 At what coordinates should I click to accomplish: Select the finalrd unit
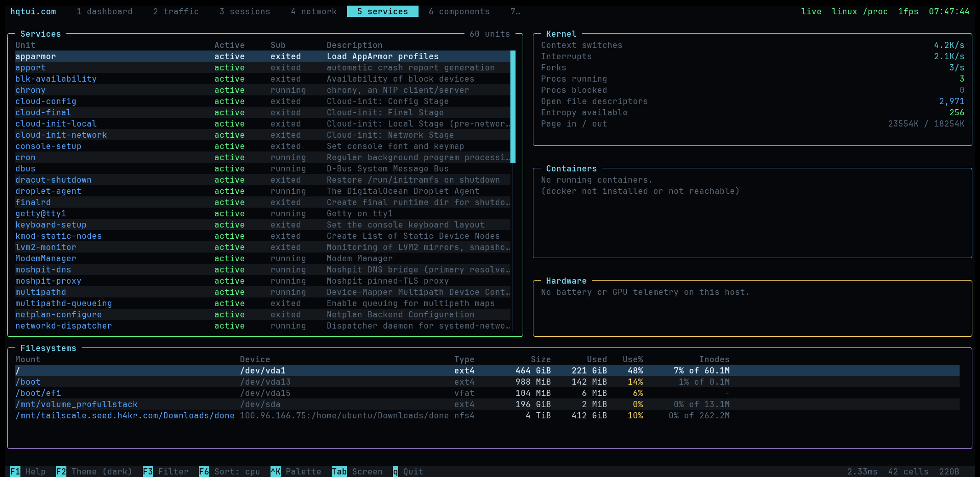click(263, 202)
